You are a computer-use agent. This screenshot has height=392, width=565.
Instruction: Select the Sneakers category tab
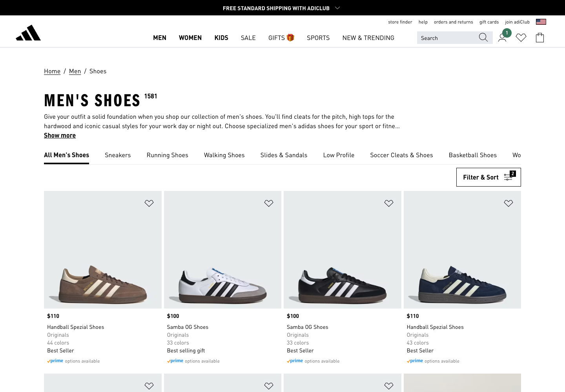tap(118, 155)
